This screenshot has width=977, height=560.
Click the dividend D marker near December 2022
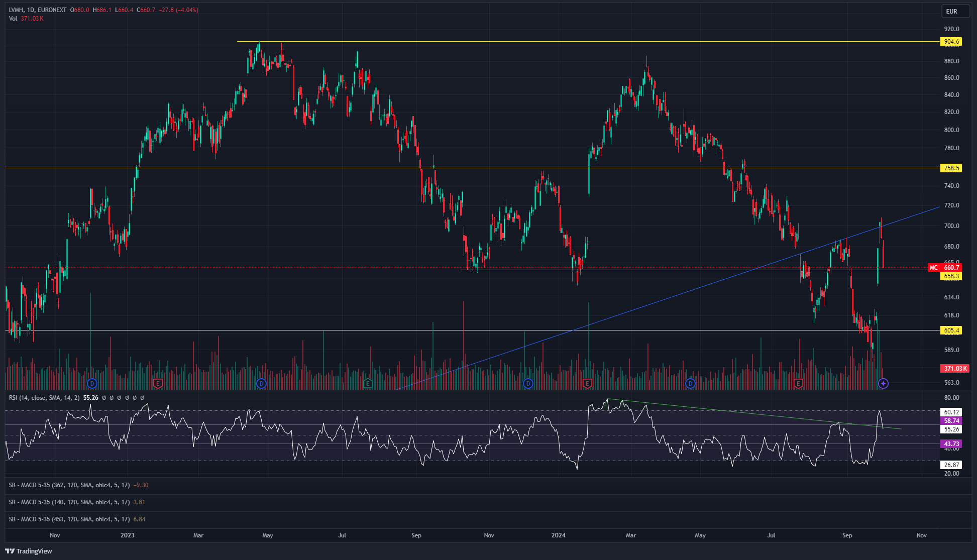pyautogui.click(x=92, y=384)
